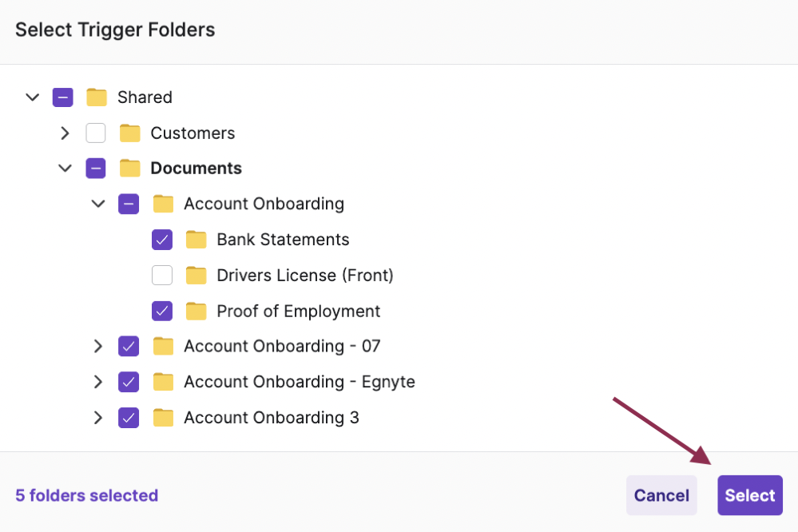
Task: Click the Shared folder icon
Action: click(96, 97)
